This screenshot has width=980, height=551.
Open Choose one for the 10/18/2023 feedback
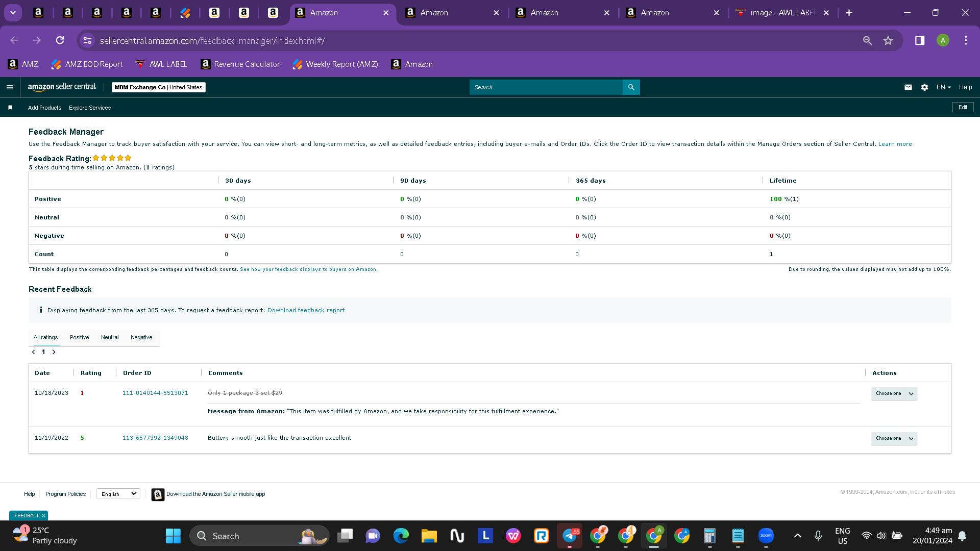888,393
